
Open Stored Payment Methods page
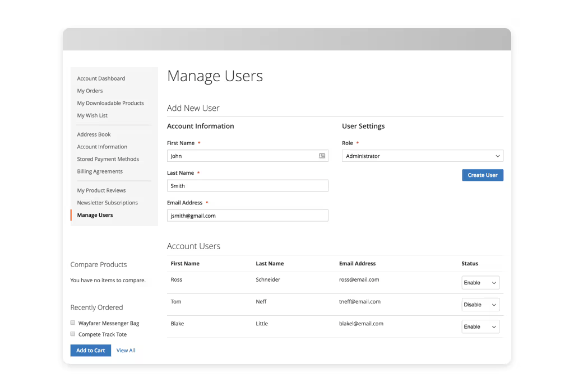pyautogui.click(x=108, y=159)
